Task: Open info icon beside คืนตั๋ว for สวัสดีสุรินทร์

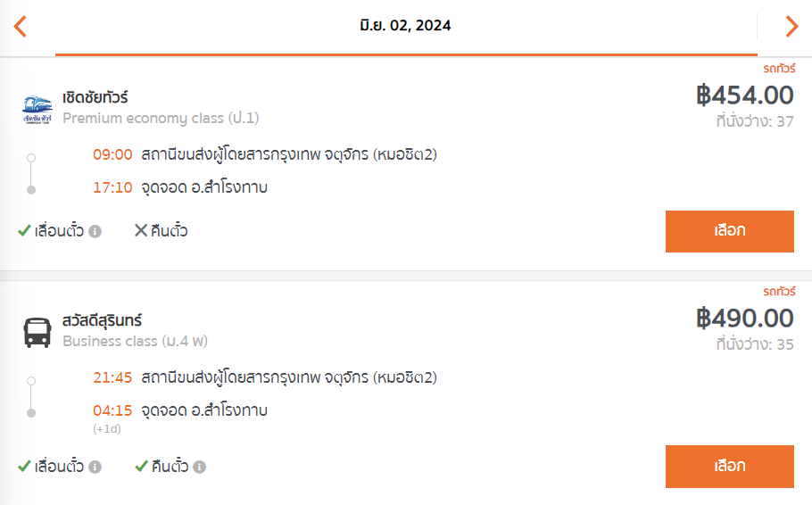Action: click(200, 467)
